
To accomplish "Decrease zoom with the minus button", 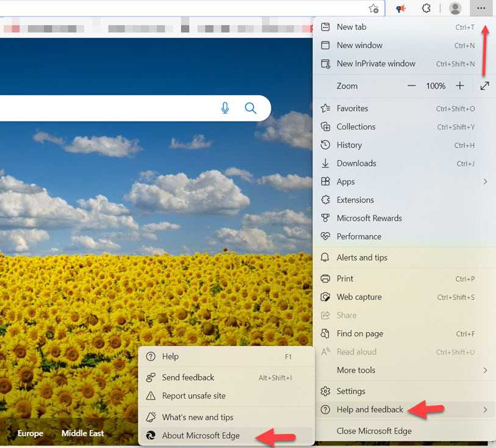I will (412, 86).
